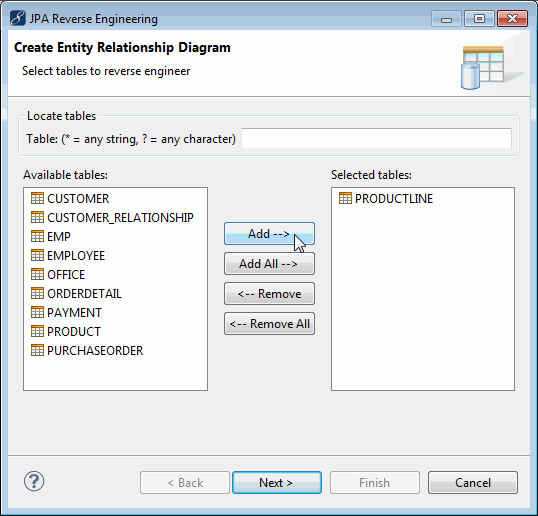Click the OFFICE table icon
This screenshot has width=538, height=516.
point(37,274)
